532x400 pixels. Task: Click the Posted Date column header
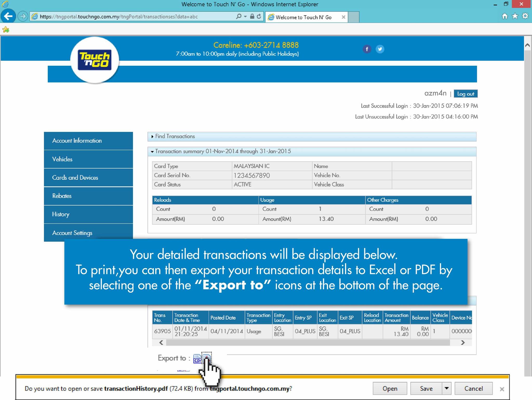coord(227,318)
